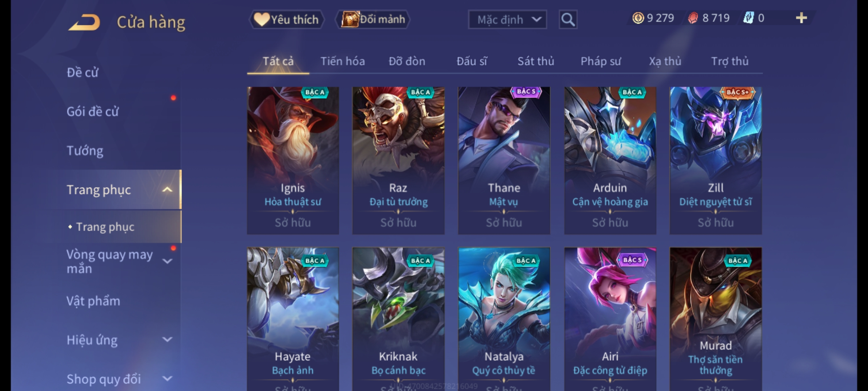This screenshot has height=391, width=868.
Task: Tap the gold coin currency icon
Action: tap(638, 18)
